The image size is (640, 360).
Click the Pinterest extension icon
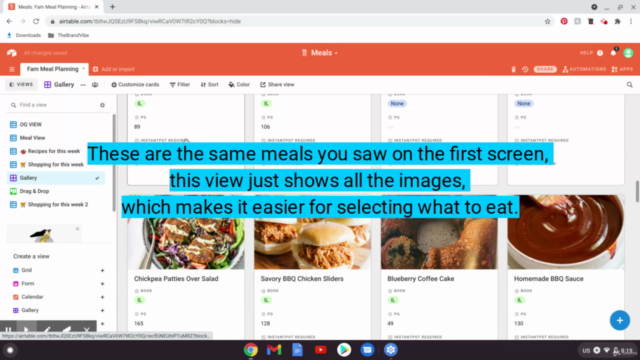click(564, 21)
